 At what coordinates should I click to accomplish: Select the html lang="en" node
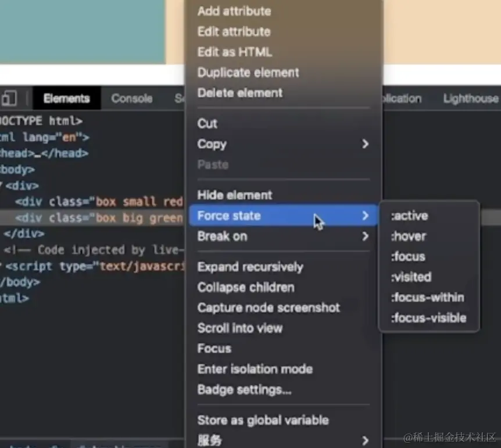pyautogui.click(x=44, y=137)
